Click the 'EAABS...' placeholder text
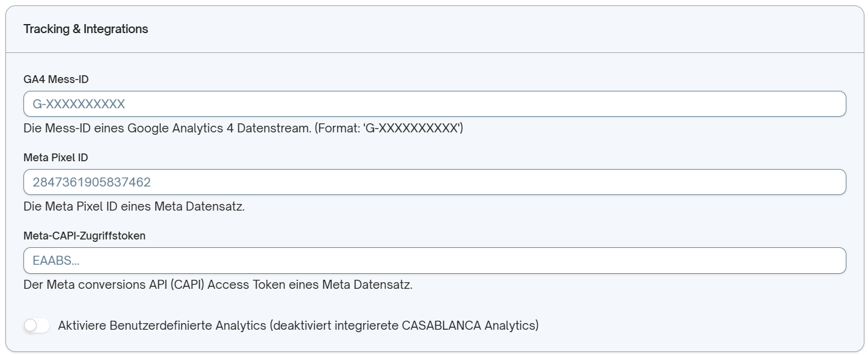868x355 pixels. [x=56, y=261]
